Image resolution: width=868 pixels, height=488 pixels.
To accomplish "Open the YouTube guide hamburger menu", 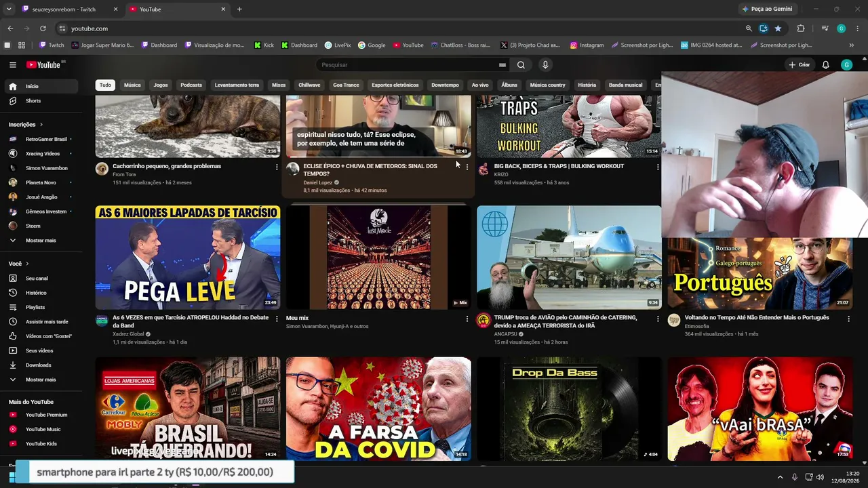I will [x=13, y=65].
